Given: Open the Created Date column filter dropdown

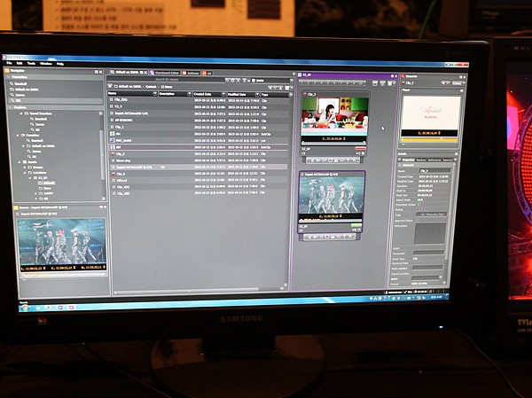Looking at the screenshot, I should click(x=223, y=94).
